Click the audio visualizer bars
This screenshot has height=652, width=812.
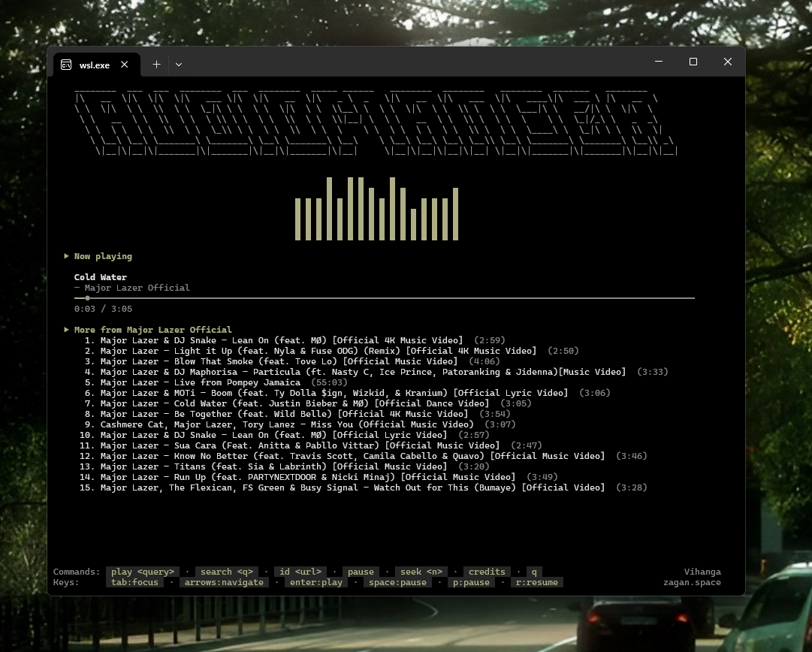[x=376, y=209]
